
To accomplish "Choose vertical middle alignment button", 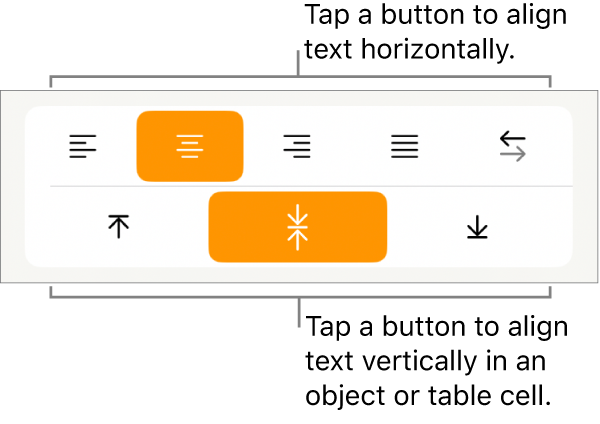I will pyautogui.click(x=297, y=227).
